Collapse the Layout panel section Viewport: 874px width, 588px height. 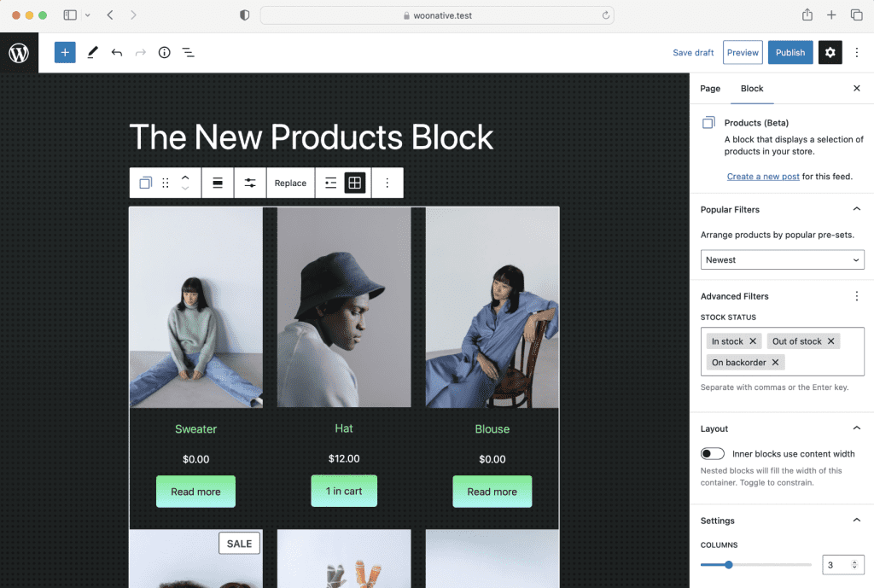point(856,428)
